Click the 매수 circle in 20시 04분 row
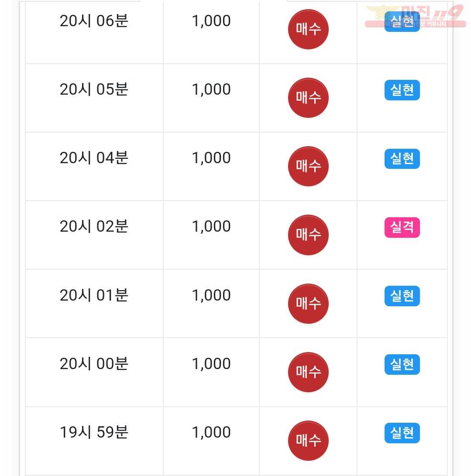The width and height of the screenshot is (471, 476). [x=308, y=166]
